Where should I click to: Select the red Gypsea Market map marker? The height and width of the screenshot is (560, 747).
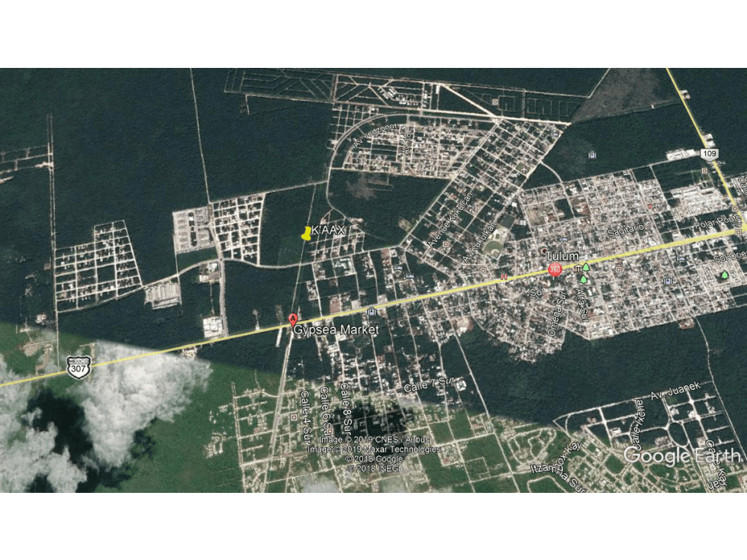[x=294, y=320]
